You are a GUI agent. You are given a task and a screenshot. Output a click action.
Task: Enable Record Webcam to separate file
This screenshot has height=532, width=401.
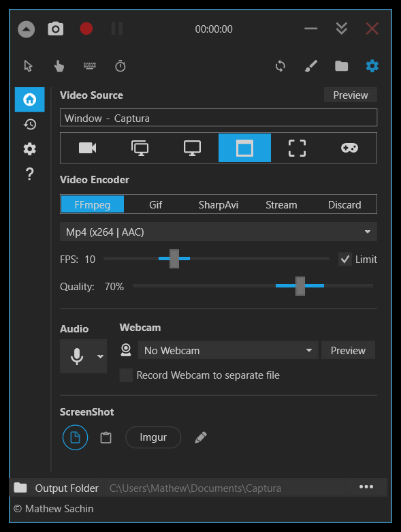click(126, 375)
